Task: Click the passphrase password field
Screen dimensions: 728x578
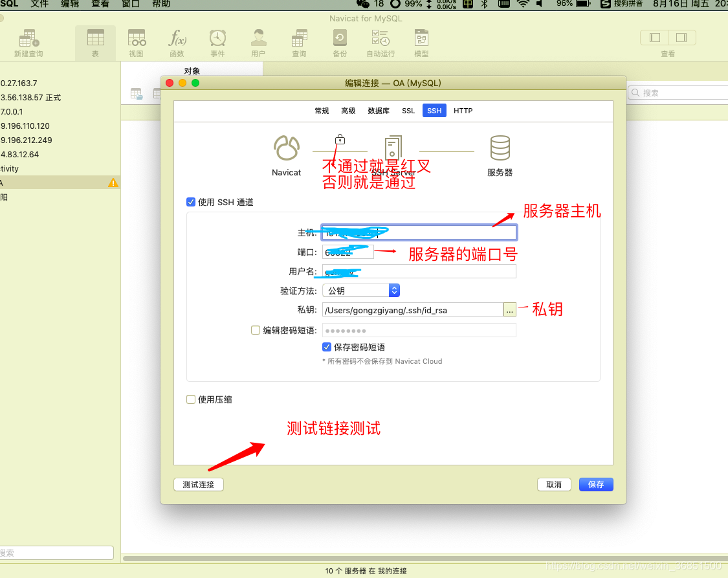Action: pyautogui.click(x=419, y=330)
